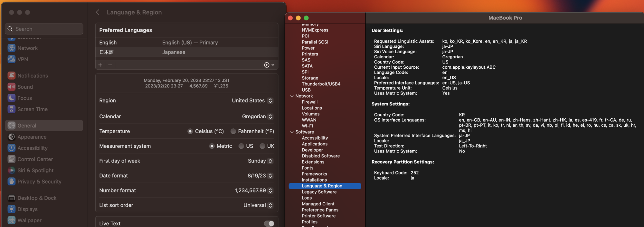Remove selected language with minus button
Image resolution: width=644 pixels, height=227 pixels.
(110, 65)
